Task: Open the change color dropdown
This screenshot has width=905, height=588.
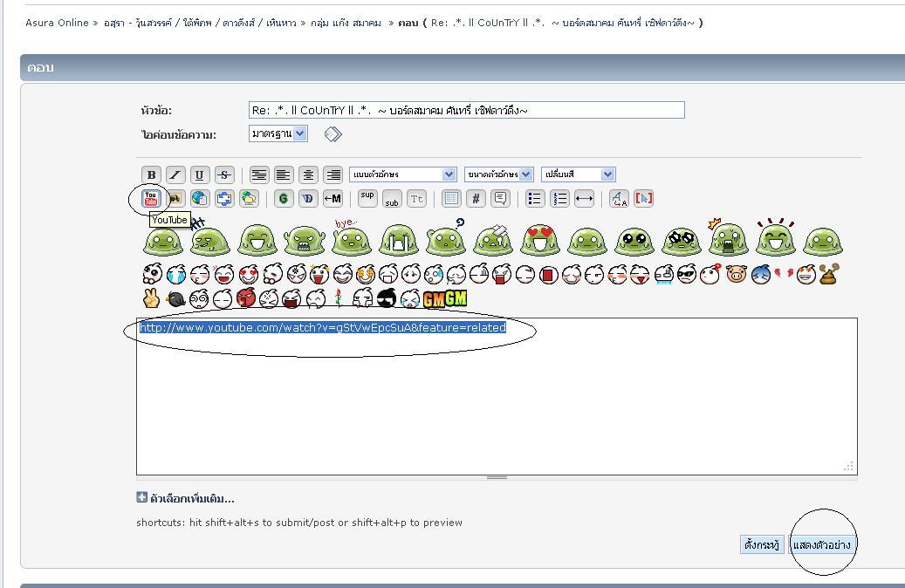Action: click(x=579, y=174)
